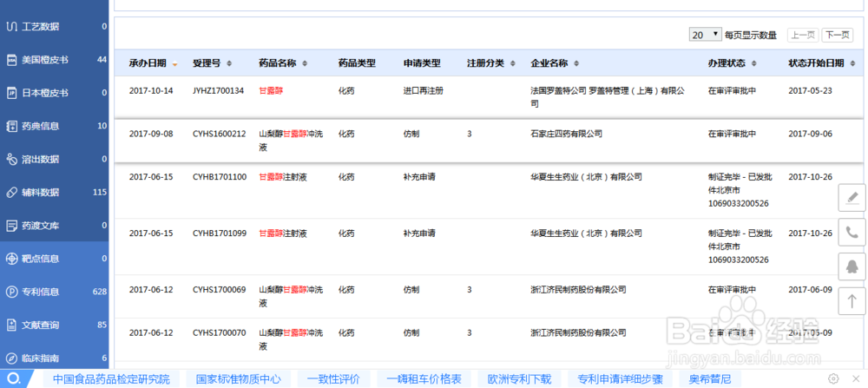Click 药品名称 in CYHB1701100 row

tap(283, 177)
